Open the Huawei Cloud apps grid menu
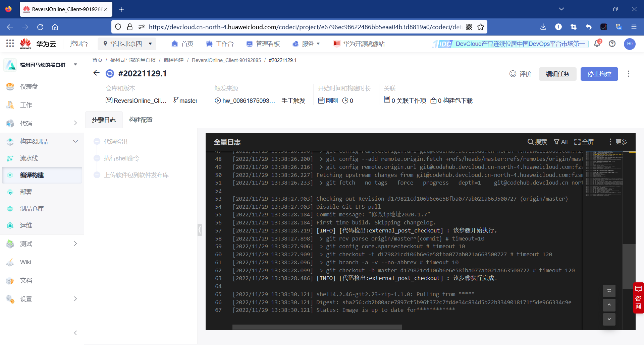Image resolution: width=644 pixels, height=345 pixels. (10, 43)
